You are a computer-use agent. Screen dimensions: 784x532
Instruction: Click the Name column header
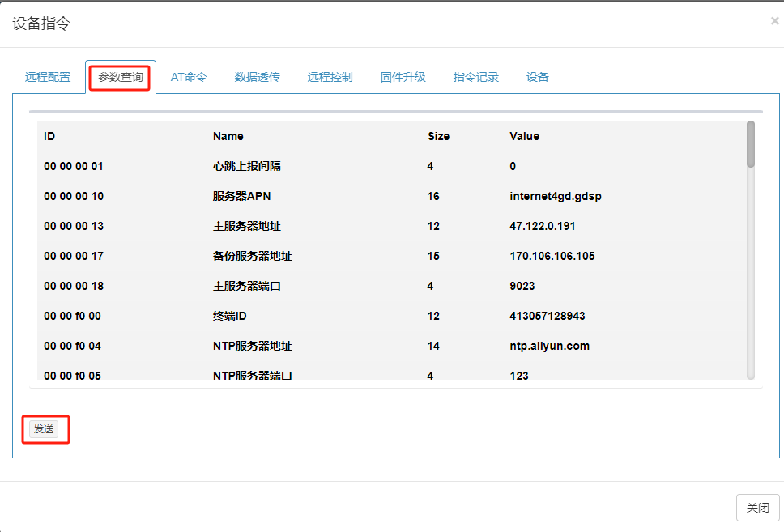click(x=228, y=137)
